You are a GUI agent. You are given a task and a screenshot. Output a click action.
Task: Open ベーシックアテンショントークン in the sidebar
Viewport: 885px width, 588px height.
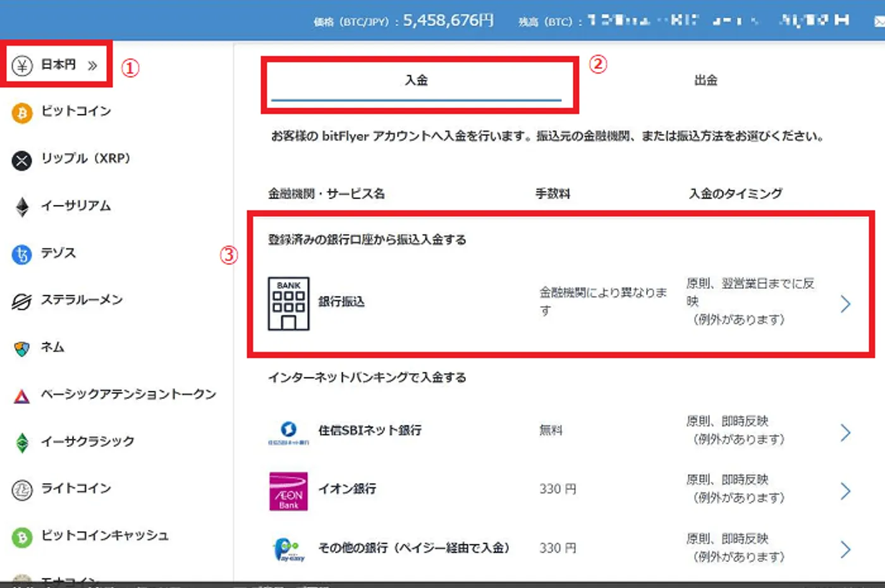pos(129,395)
